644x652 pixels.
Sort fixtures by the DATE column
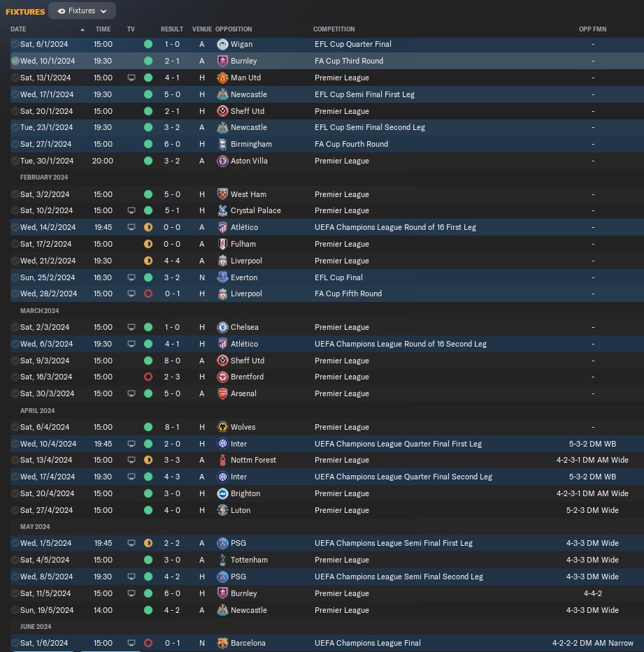tap(18, 29)
